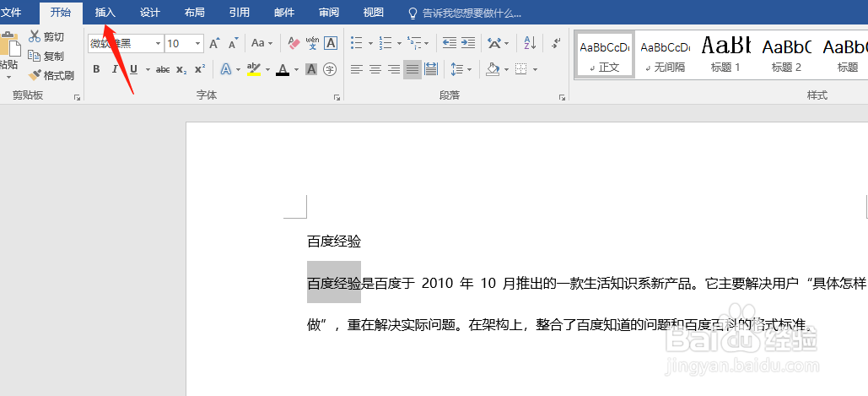Screen dimensions: 868x396
Task: Apply character border icon
Action: pyautogui.click(x=331, y=43)
